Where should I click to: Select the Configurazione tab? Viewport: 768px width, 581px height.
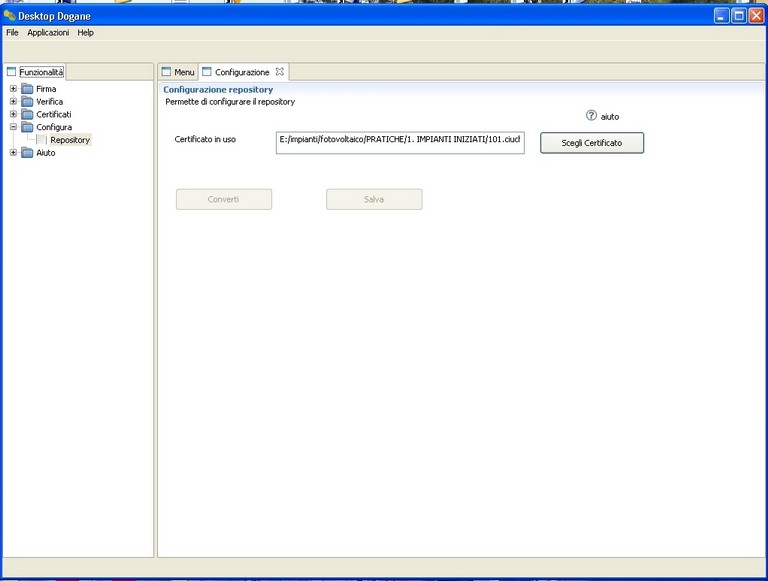tap(242, 72)
